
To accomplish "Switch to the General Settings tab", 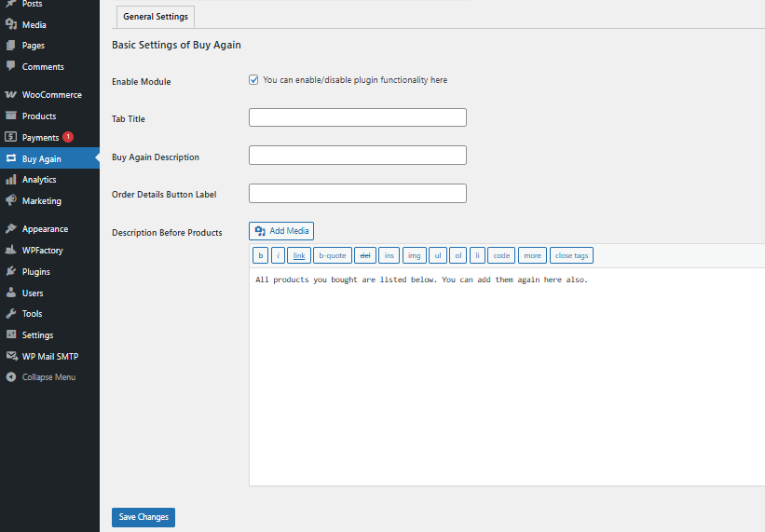I will 155,17.
